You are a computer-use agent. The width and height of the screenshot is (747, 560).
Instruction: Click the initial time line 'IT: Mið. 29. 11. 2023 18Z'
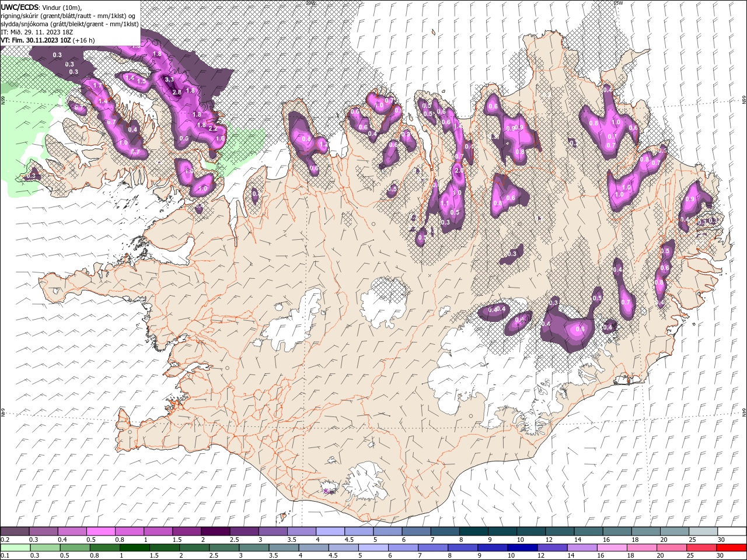[x=36, y=32]
